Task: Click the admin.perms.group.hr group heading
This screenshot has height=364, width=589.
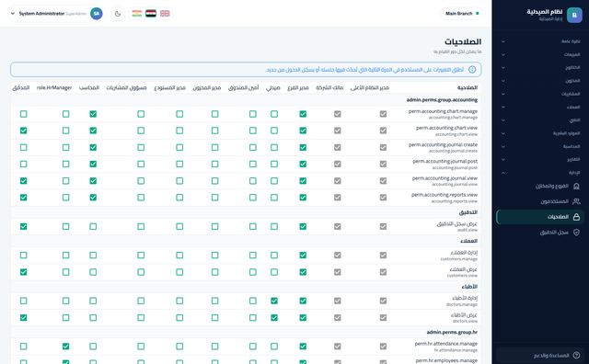Action: [x=452, y=332]
